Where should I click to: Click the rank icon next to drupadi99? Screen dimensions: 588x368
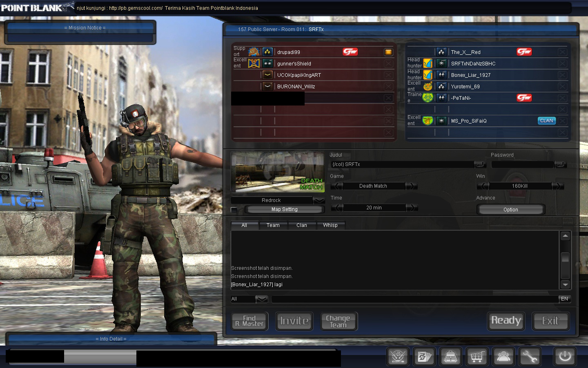click(x=267, y=52)
